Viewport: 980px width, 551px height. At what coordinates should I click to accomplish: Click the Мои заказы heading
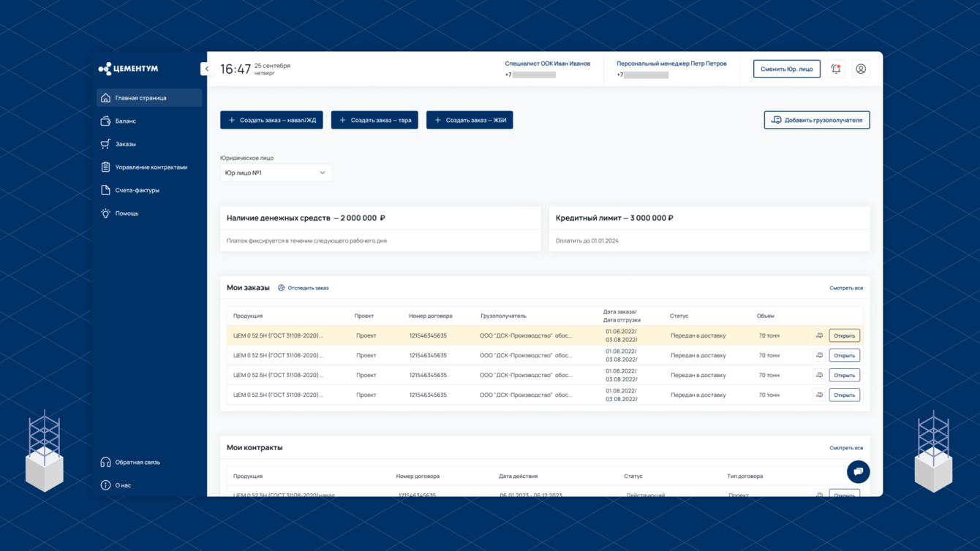click(x=248, y=288)
